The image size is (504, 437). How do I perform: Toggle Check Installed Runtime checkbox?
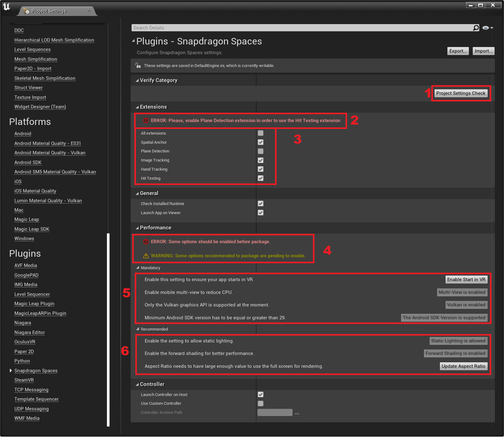pyautogui.click(x=261, y=203)
